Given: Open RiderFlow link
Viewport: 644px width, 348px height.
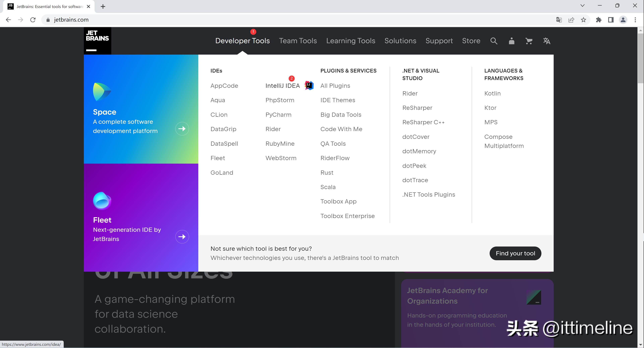Looking at the screenshot, I should (x=335, y=158).
